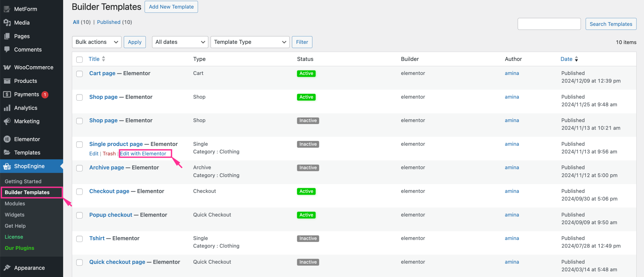Check the Single product page row checkbox
This screenshot has width=644, height=277.
click(x=79, y=144)
